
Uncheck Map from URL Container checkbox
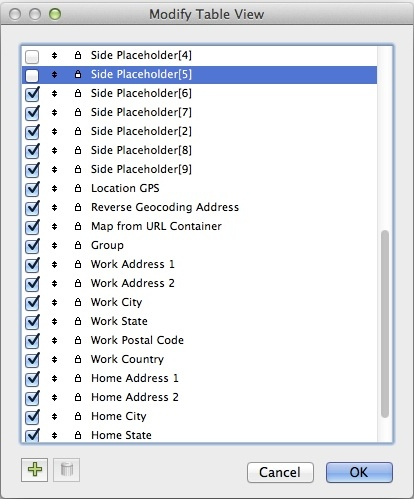pos(32,227)
